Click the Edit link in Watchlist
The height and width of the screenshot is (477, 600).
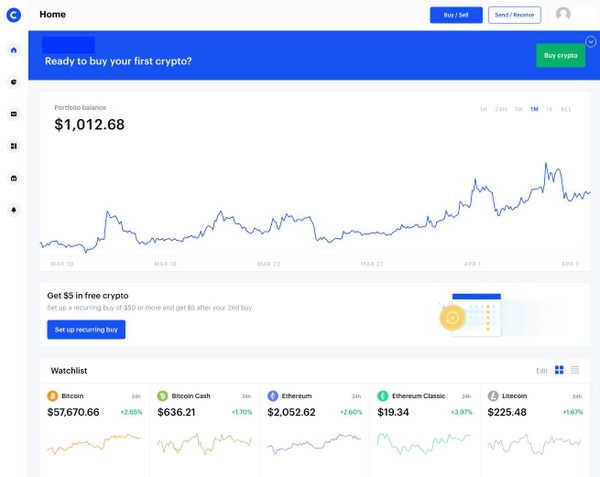pyautogui.click(x=541, y=370)
